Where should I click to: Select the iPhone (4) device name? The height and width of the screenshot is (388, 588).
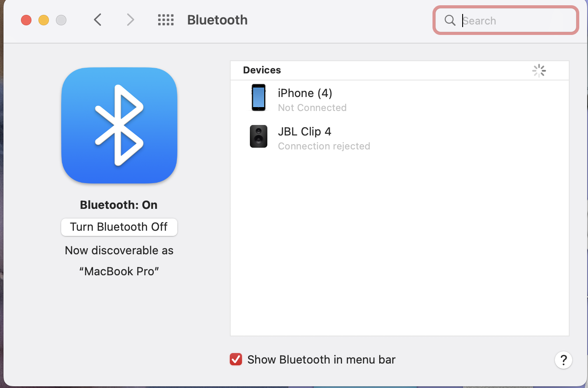tap(305, 93)
